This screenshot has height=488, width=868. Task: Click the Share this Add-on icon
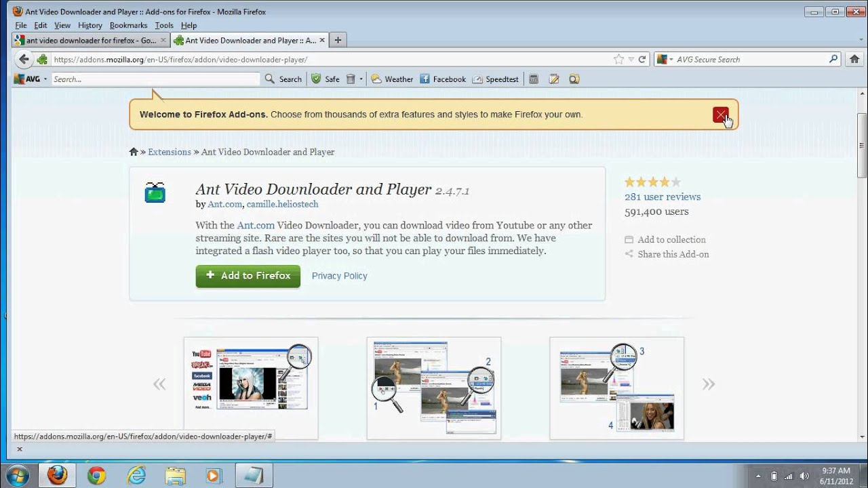click(629, 254)
